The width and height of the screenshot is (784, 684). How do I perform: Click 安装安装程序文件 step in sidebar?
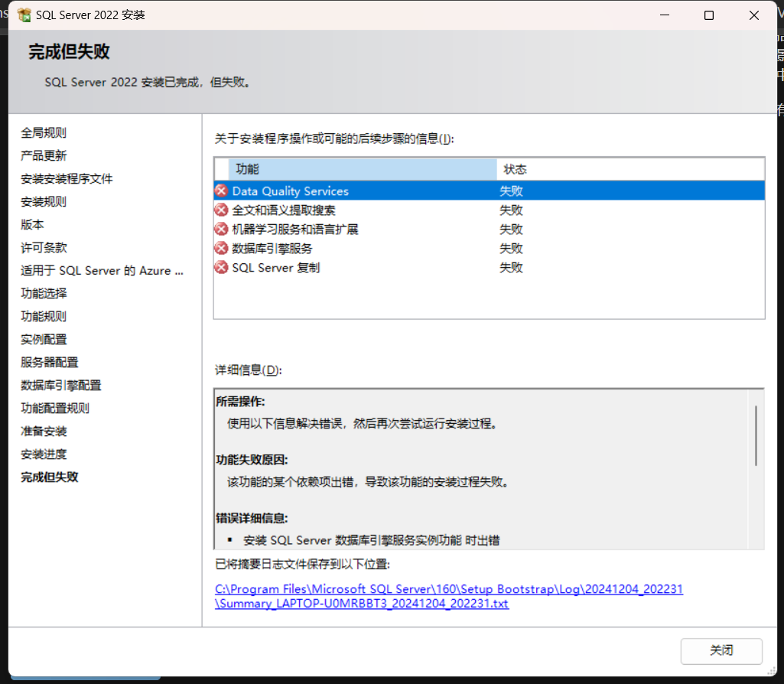[x=67, y=178]
